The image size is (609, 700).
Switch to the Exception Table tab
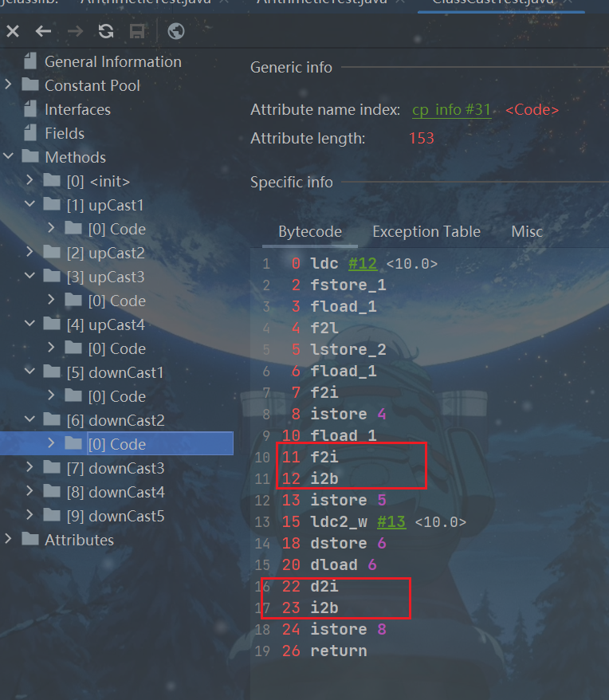[x=426, y=232]
